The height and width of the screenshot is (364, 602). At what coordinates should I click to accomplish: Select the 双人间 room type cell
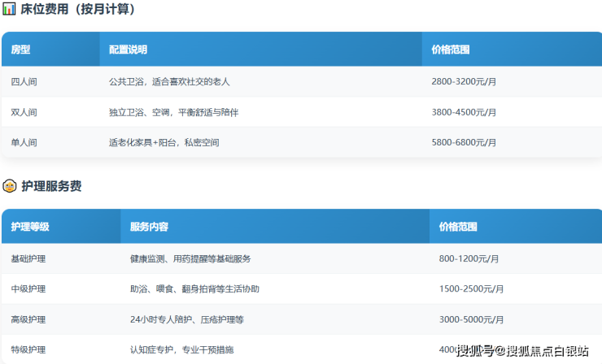tap(24, 112)
